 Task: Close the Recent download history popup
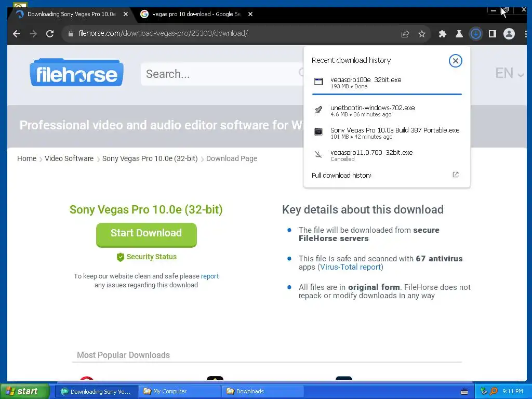pyautogui.click(x=455, y=61)
